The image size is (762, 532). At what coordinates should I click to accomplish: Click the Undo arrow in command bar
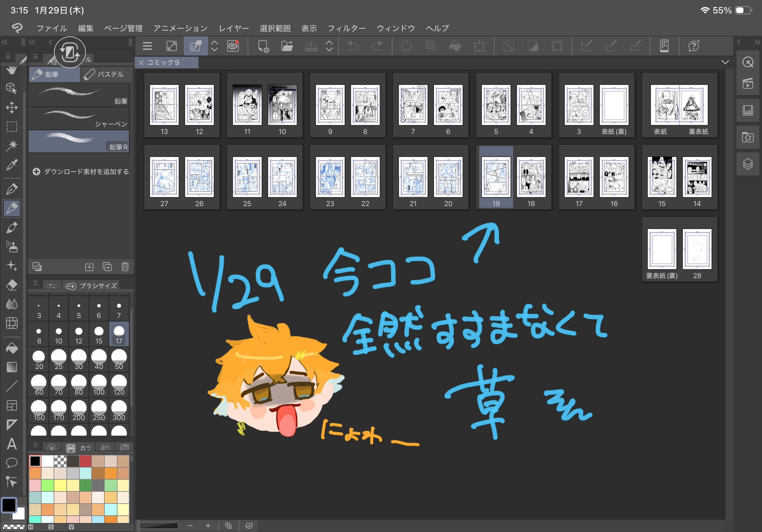pyautogui.click(x=353, y=46)
